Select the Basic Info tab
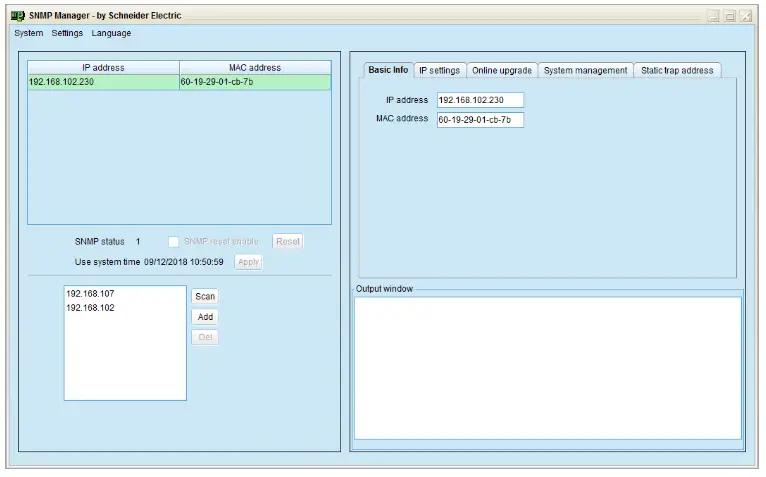Screen dimensions: 766x477 388,70
